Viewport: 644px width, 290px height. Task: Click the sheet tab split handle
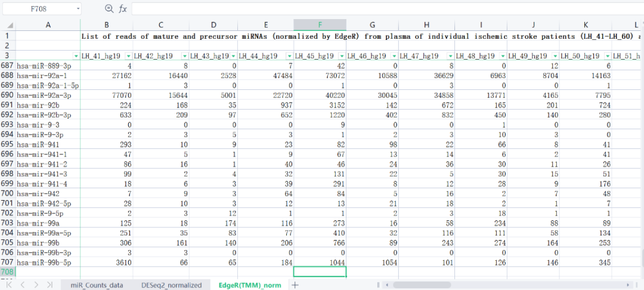pos(378,285)
